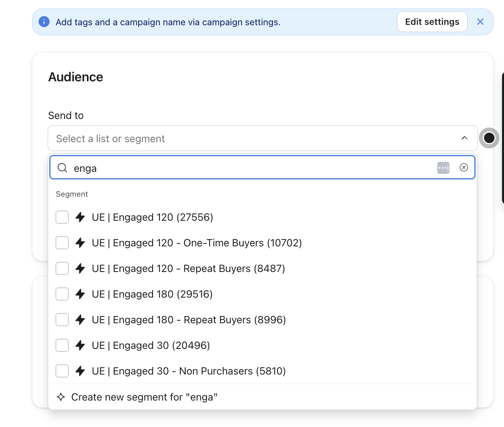504x427 pixels.
Task: Open Edit settings
Action: coord(432,22)
